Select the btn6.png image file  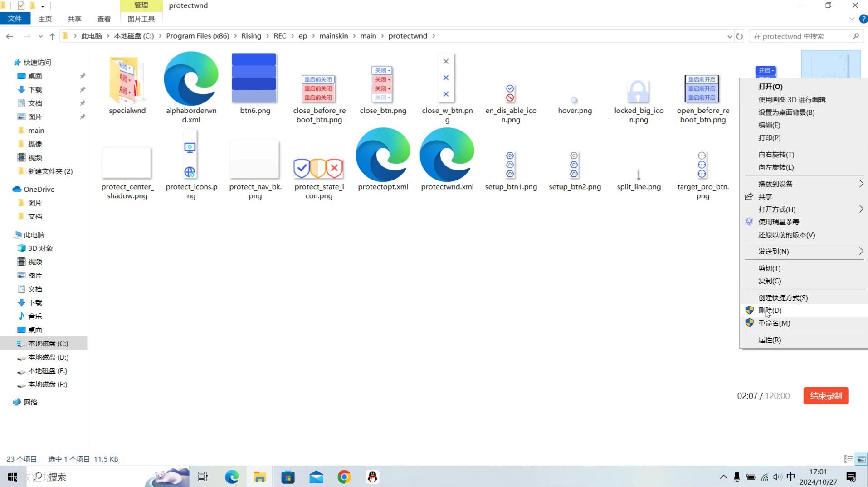tap(255, 84)
